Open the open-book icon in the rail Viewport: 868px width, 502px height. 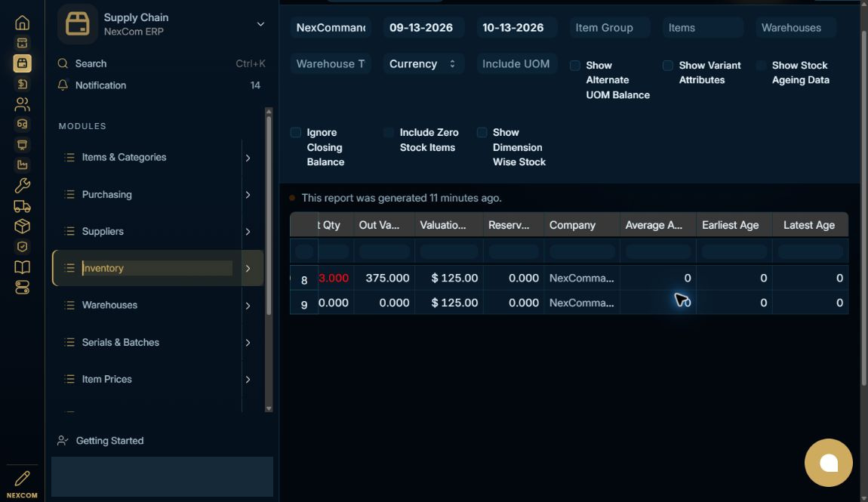(x=22, y=267)
